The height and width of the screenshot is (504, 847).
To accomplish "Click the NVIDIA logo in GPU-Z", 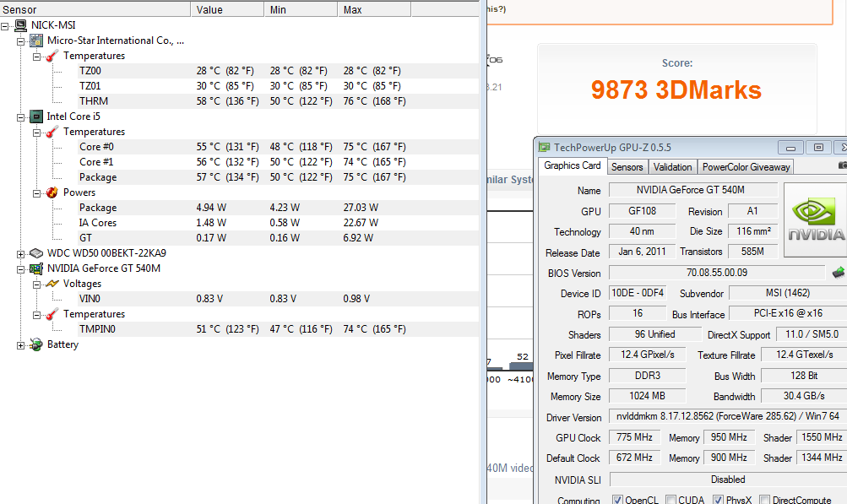I will [x=816, y=219].
